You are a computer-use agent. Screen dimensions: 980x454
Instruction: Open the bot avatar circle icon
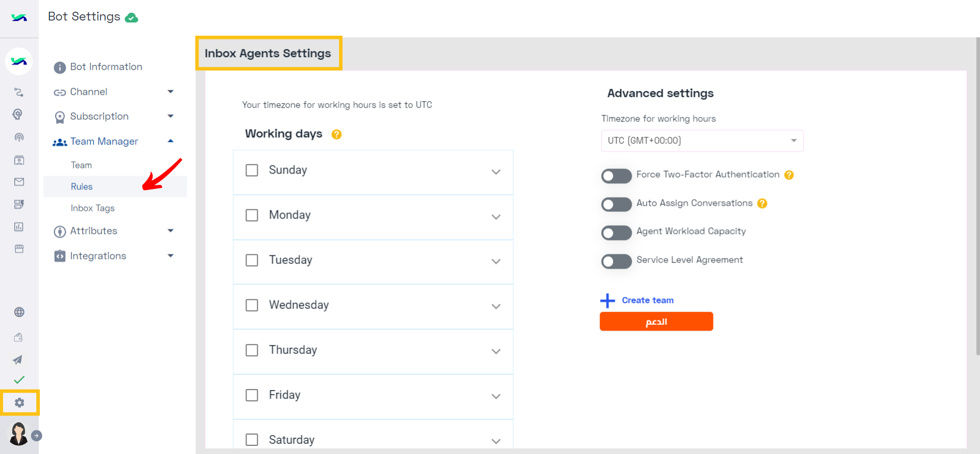click(x=19, y=61)
